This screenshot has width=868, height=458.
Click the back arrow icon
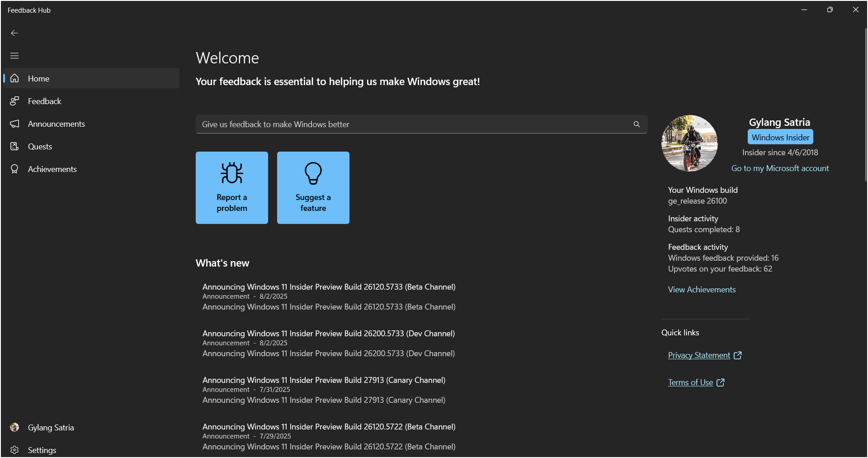point(14,33)
